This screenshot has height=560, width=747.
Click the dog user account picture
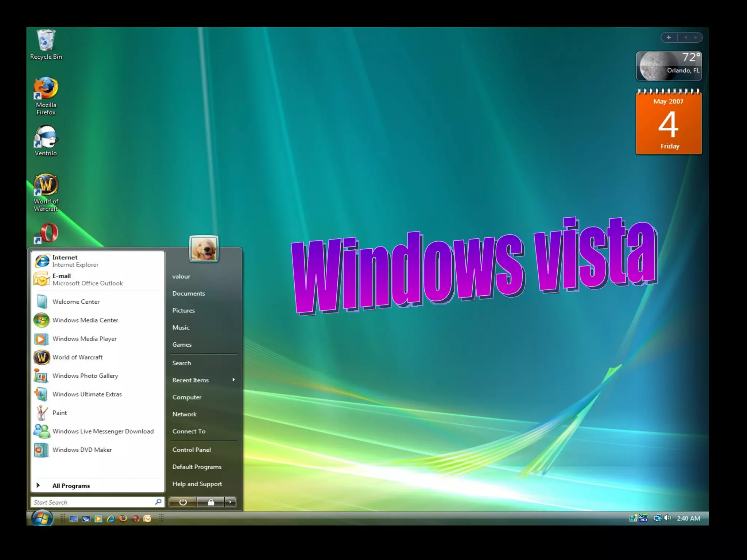[x=204, y=249]
